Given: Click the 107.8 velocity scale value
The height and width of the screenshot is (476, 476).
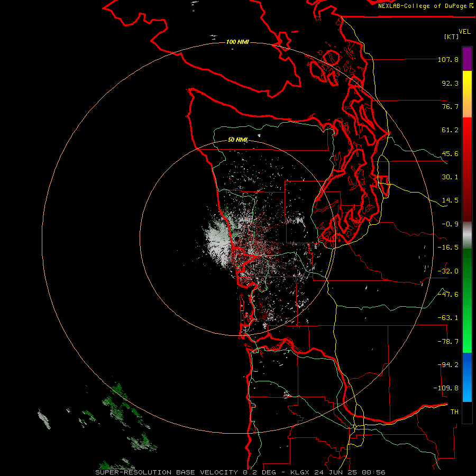Looking at the screenshot, I should 448,59.
